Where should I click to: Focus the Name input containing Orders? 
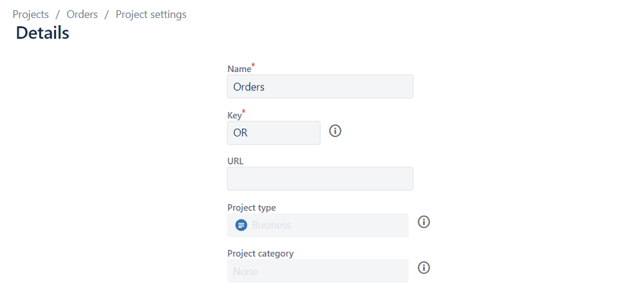[320, 86]
